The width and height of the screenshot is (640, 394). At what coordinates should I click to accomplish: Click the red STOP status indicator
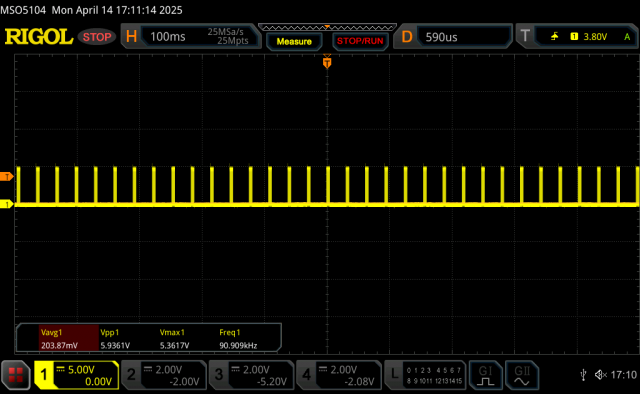(97, 37)
